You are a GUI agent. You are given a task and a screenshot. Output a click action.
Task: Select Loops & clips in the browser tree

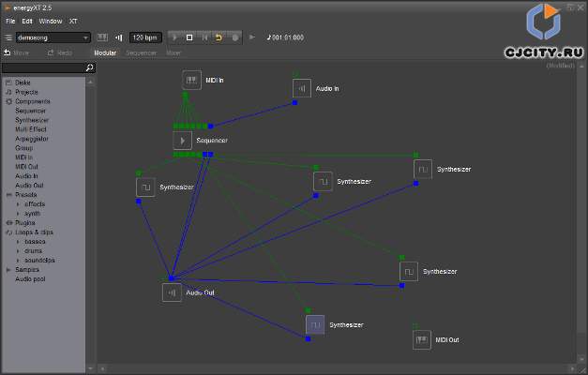tap(34, 232)
